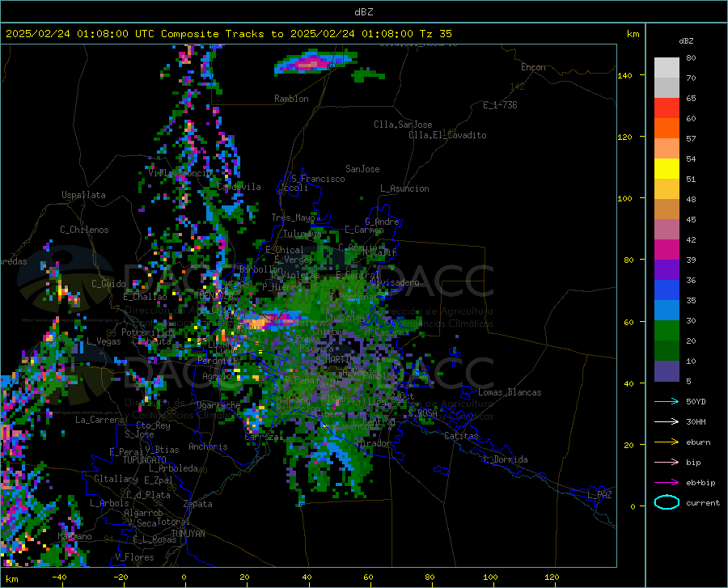Click the dBZ heading above the color scale
Viewport: 728px width, 588px height.
tap(686, 40)
